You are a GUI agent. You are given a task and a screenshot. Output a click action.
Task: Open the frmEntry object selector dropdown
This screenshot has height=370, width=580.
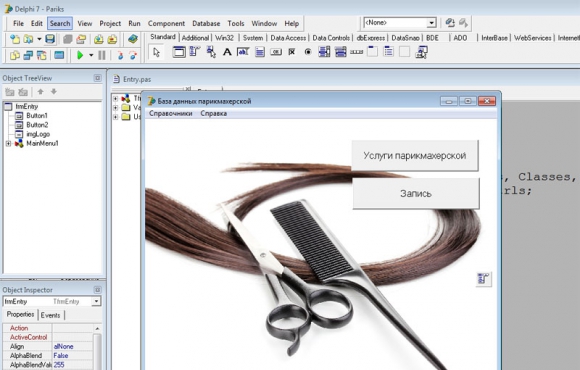[x=96, y=301]
